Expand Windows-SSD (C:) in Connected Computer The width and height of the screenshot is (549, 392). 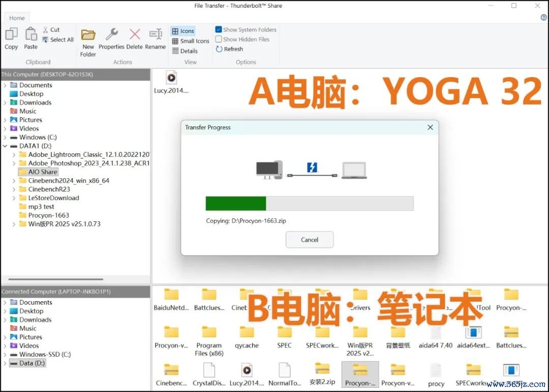coord(5,354)
